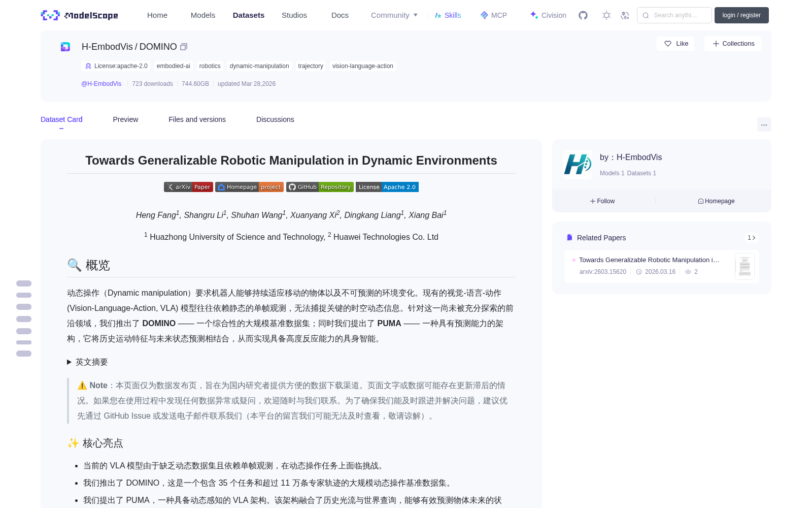Click 'Models 1' count text
Screen dimensions: 812x508
[x=612, y=173]
